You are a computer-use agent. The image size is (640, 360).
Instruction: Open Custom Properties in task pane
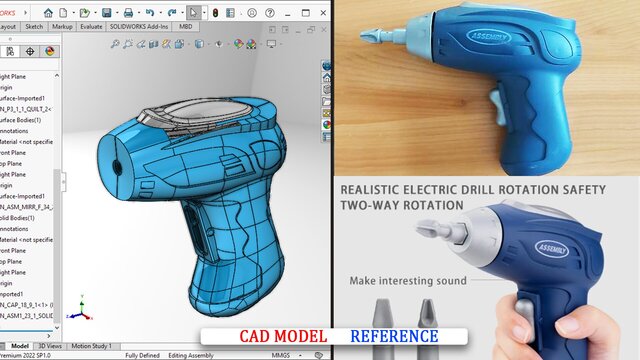coord(326,137)
